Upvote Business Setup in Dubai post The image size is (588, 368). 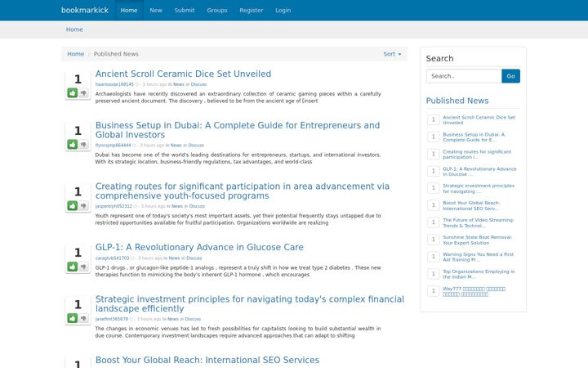coord(73,144)
